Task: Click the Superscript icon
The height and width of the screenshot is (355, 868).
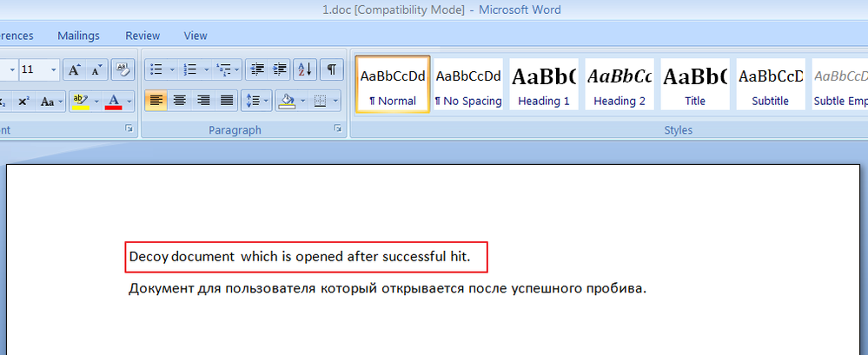Action: coord(24,102)
